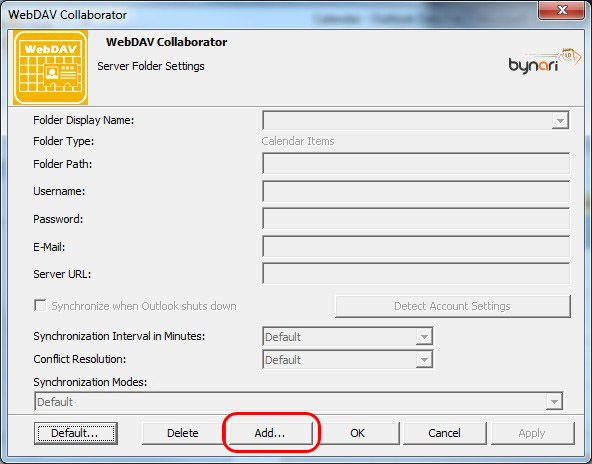Click the bold 'WebDAV Collaborator' heading

[x=166, y=42]
